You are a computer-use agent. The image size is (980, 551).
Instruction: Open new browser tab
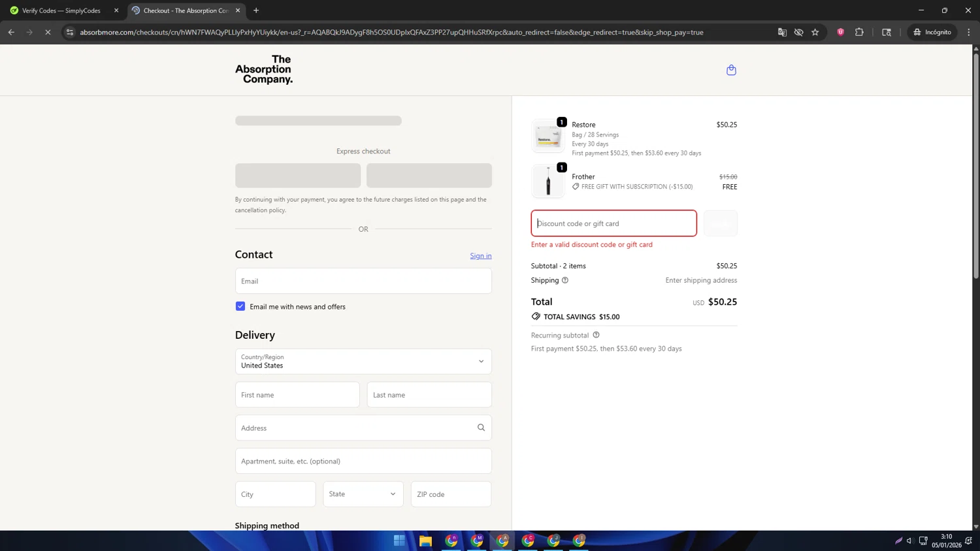click(256, 10)
